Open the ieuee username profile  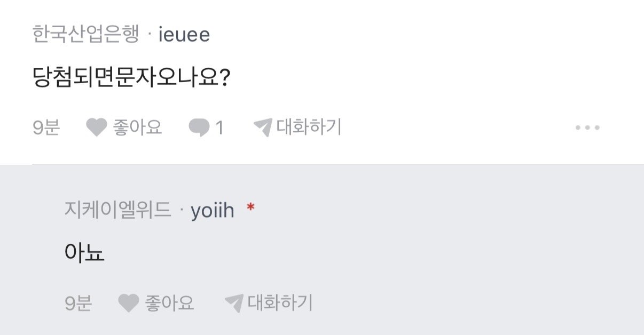[184, 35]
